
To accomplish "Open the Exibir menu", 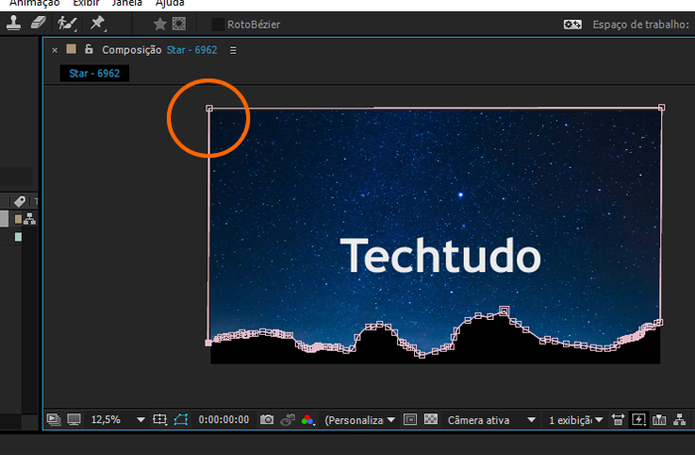I will (86, 3).
